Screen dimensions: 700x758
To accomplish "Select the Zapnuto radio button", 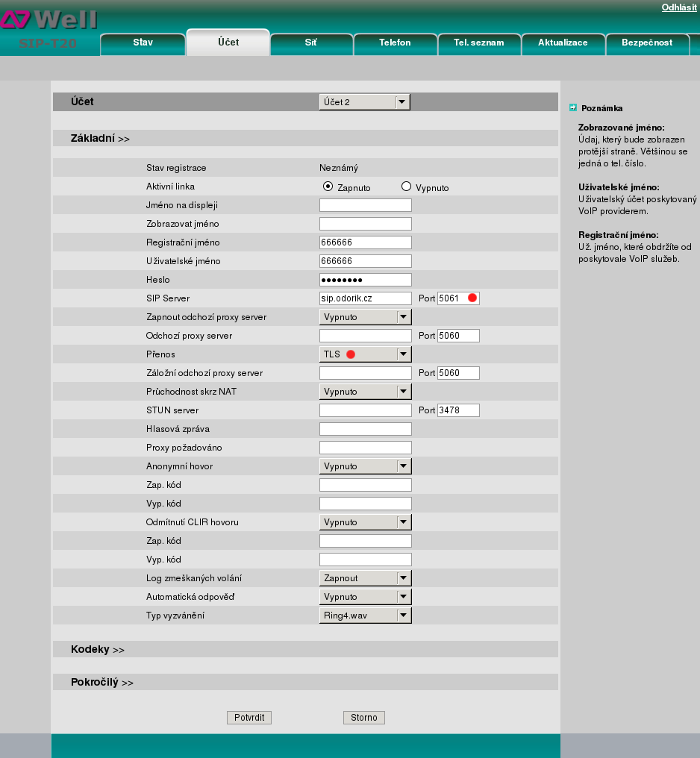I will [328, 187].
